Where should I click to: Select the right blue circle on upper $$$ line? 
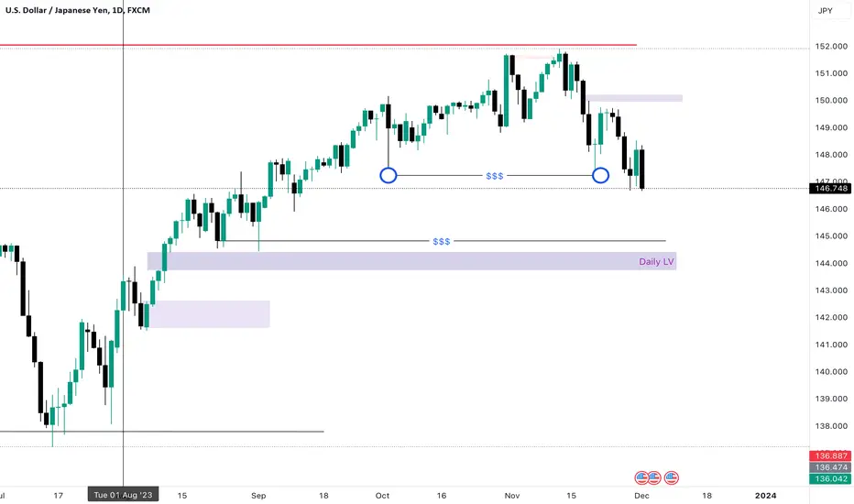pyautogui.click(x=601, y=175)
